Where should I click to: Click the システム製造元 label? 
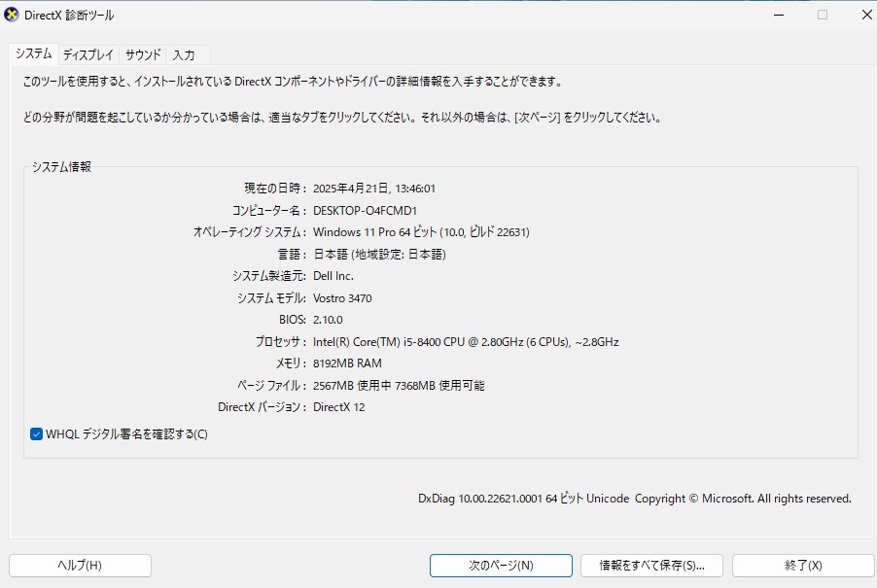[269, 276]
